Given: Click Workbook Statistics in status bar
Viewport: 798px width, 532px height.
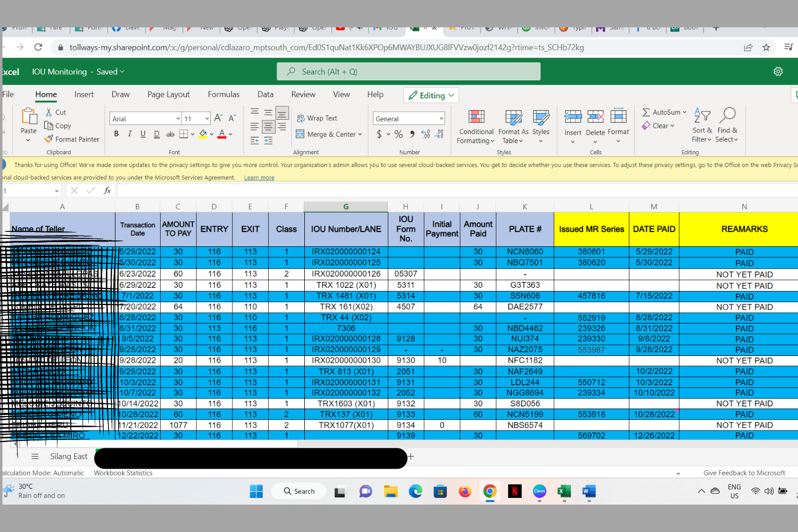Looking at the screenshot, I should point(123,473).
